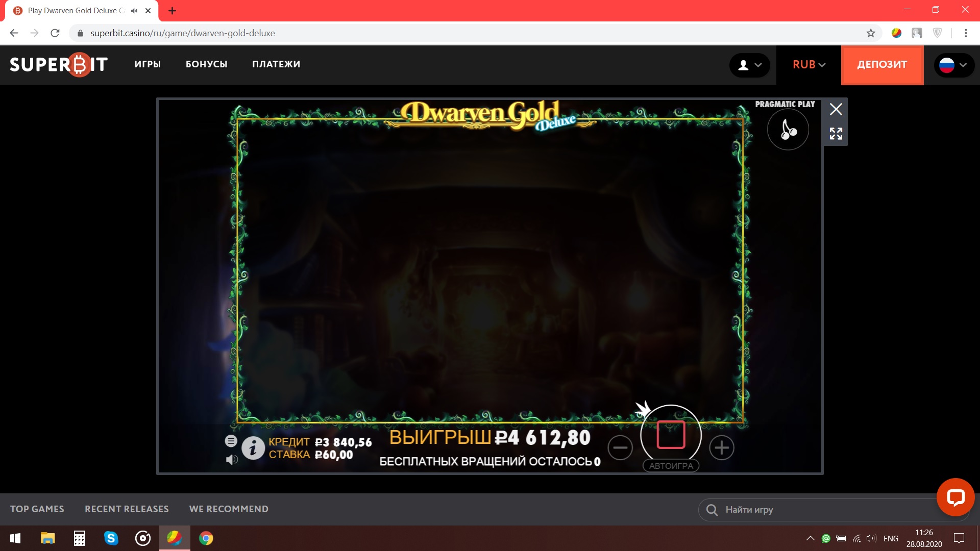This screenshot has width=980, height=551.
Task: Open the live chat bubble
Action: tap(955, 497)
